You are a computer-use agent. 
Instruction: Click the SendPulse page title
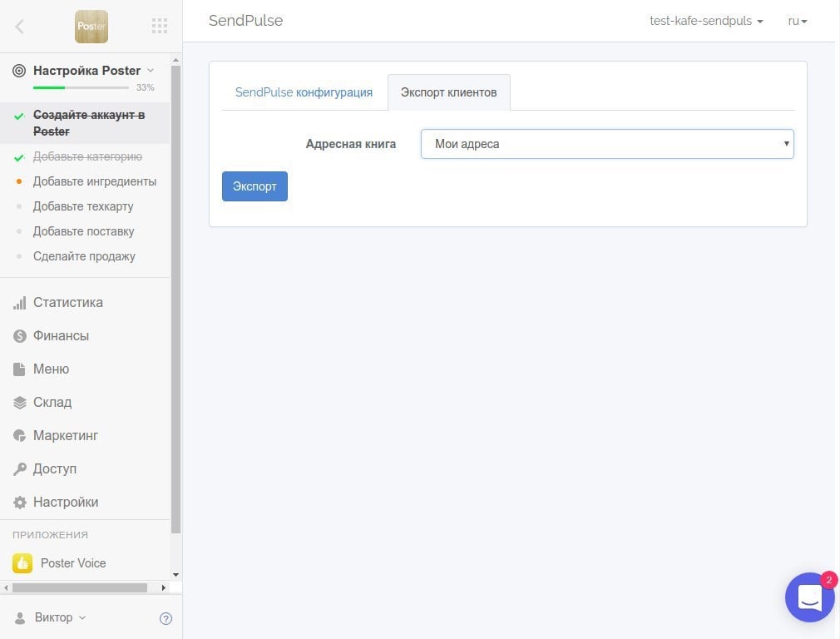(246, 20)
